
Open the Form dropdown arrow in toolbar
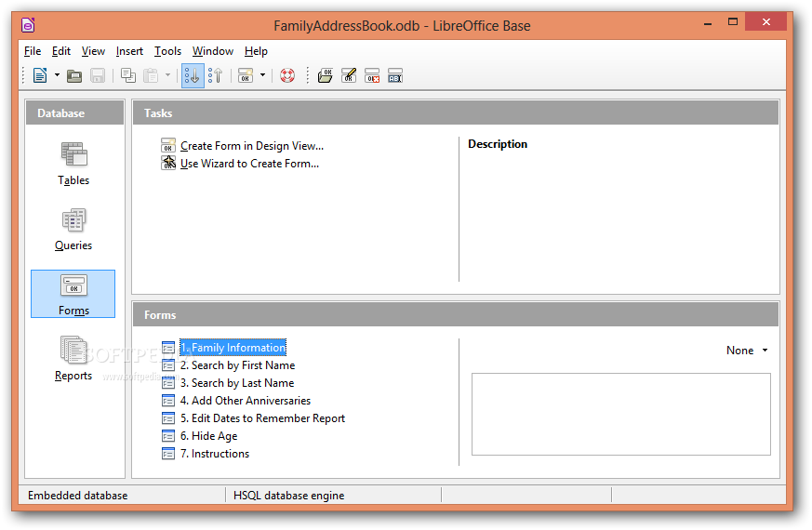point(262,76)
